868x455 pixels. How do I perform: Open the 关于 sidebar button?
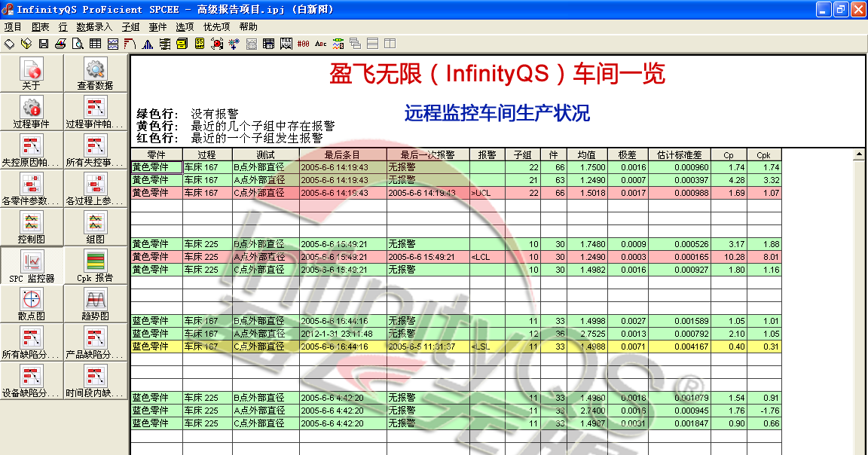click(32, 73)
